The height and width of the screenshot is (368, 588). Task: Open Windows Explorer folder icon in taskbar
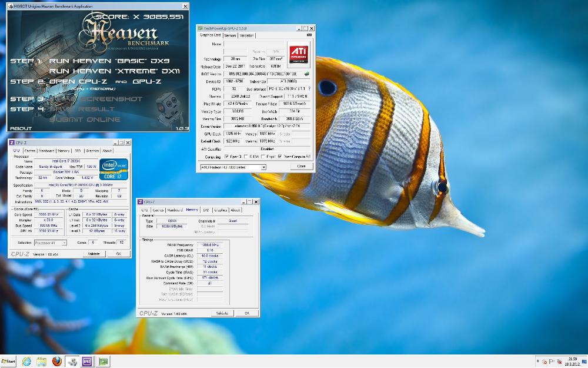(42, 362)
